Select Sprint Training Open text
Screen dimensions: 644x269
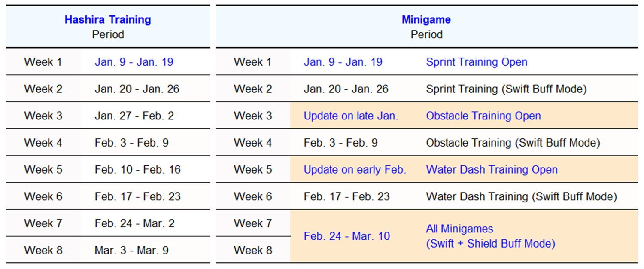(x=477, y=62)
